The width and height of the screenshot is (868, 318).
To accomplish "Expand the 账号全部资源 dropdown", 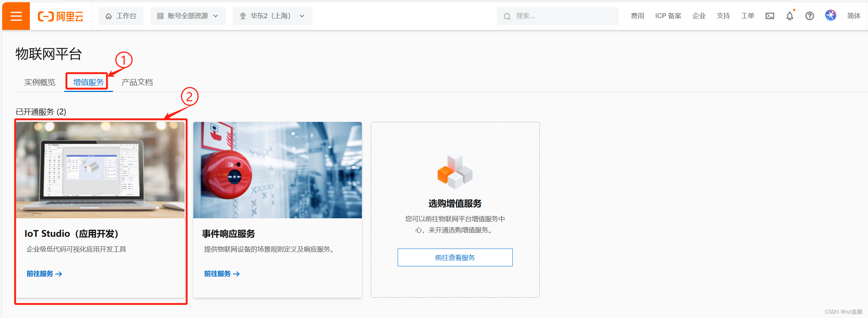I will 188,16.
